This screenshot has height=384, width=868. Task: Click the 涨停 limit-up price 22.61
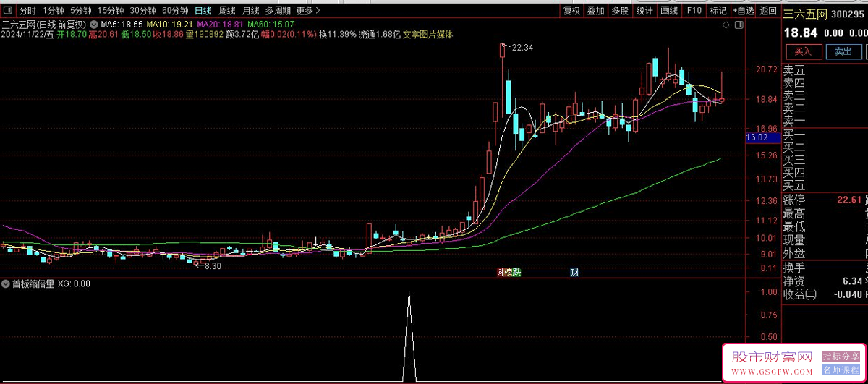point(849,200)
